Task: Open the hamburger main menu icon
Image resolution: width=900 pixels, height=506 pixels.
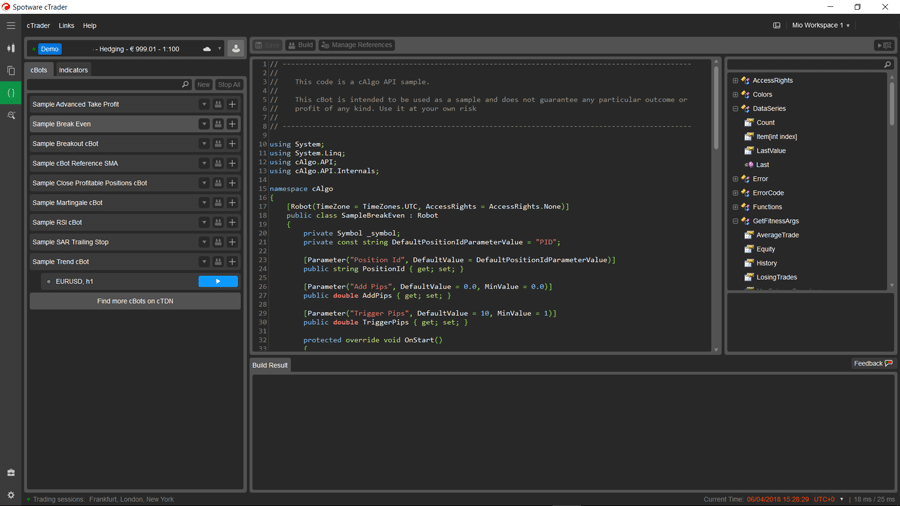Action: tap(11, 25)
